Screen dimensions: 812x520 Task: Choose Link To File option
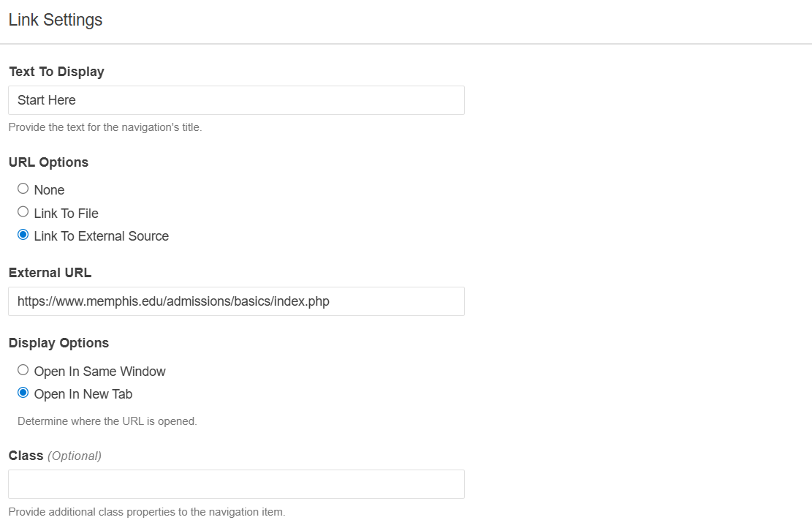coord(23,211)
